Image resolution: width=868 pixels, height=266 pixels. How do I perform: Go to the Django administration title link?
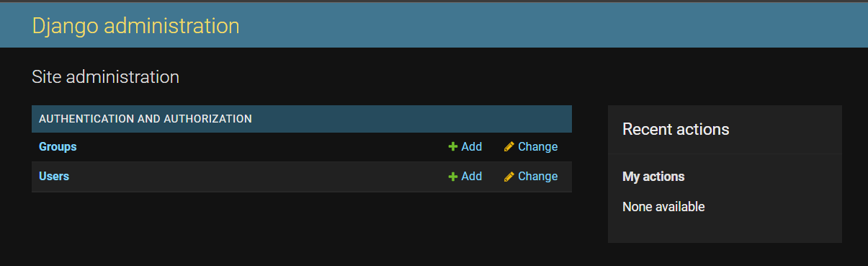(135, 25)
